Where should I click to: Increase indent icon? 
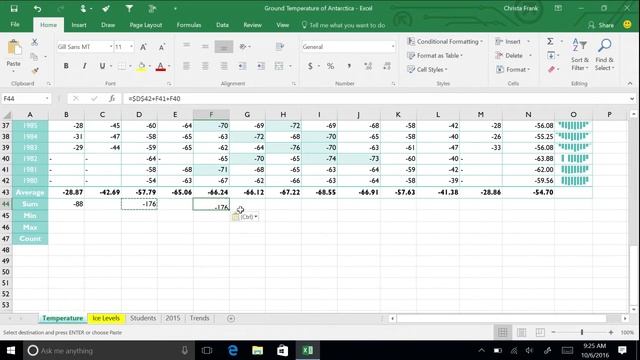261,66
